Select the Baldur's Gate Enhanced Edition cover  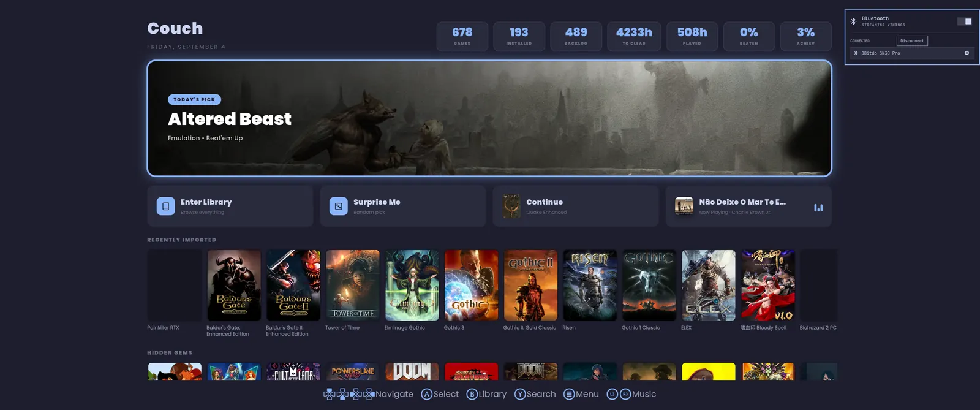point(234,285)
